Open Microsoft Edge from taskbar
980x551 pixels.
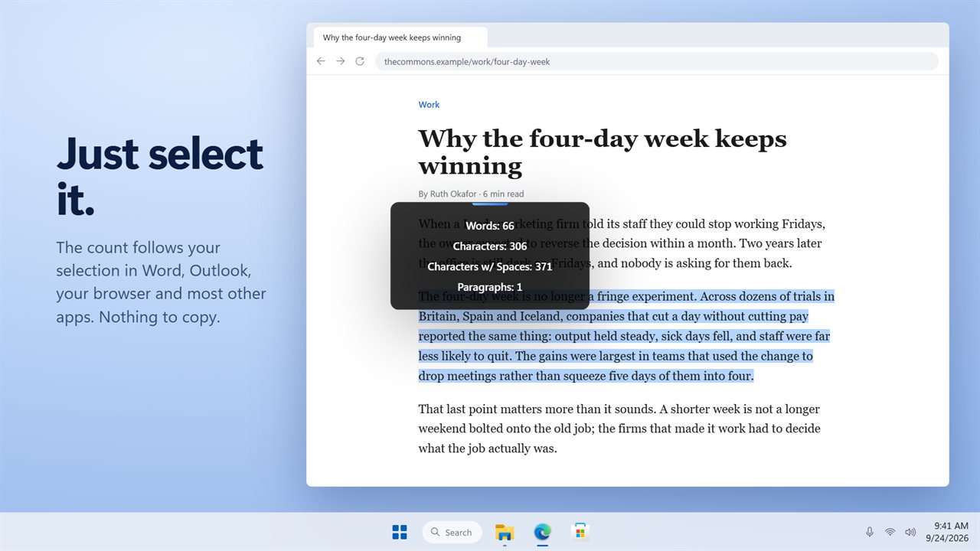click(542, 532)
